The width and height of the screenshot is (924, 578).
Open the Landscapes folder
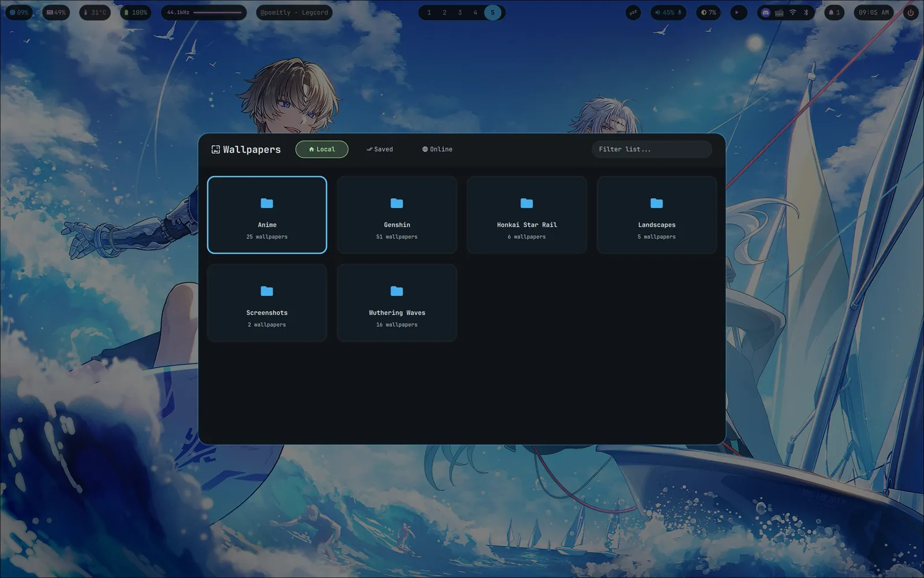click(x=657, y=215)
